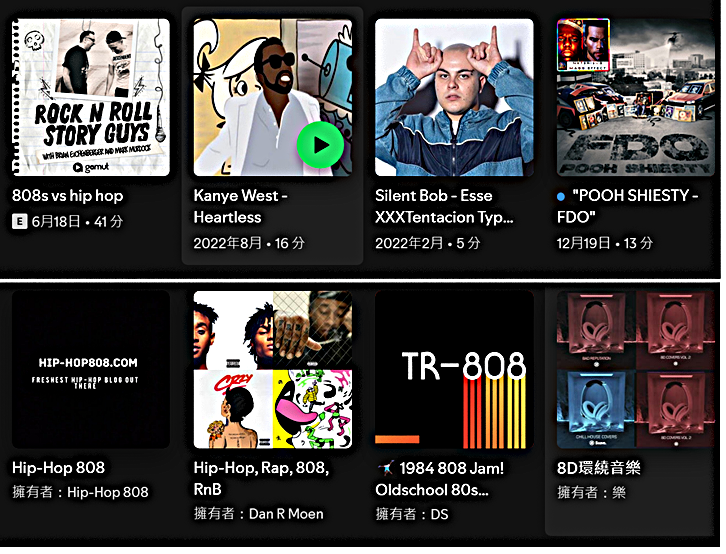Viewport: 726px width, 554px height.
Task: Open 'Hip-Hop, Rap, 808, RnB' playlist title
Action: (x=261, y=478)
